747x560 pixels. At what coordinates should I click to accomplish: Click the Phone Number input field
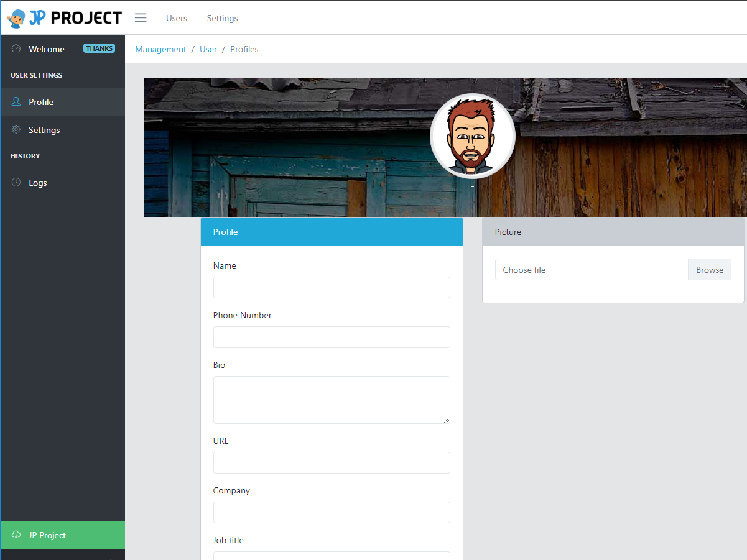coord(332,337)
